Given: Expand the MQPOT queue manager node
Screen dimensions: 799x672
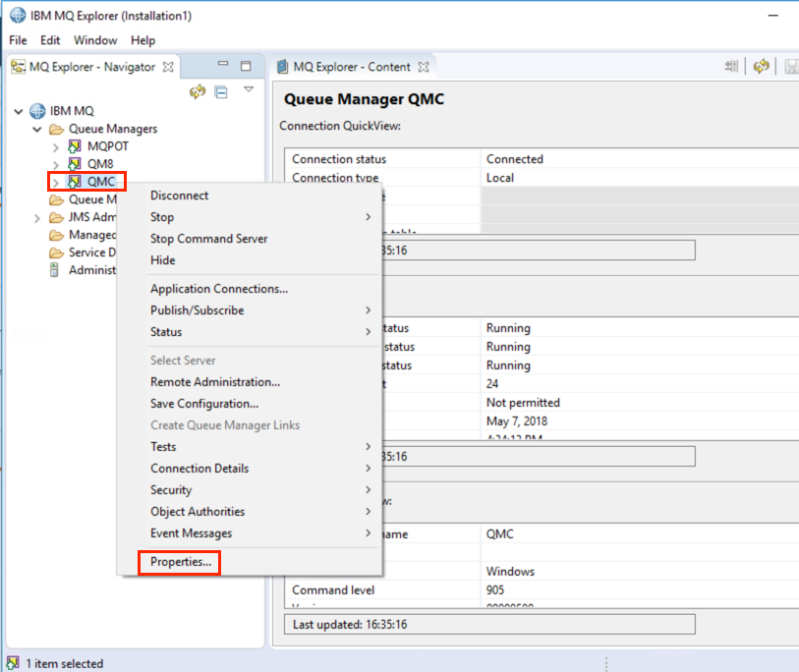Looking at the screenshot, I should [56, 147].
